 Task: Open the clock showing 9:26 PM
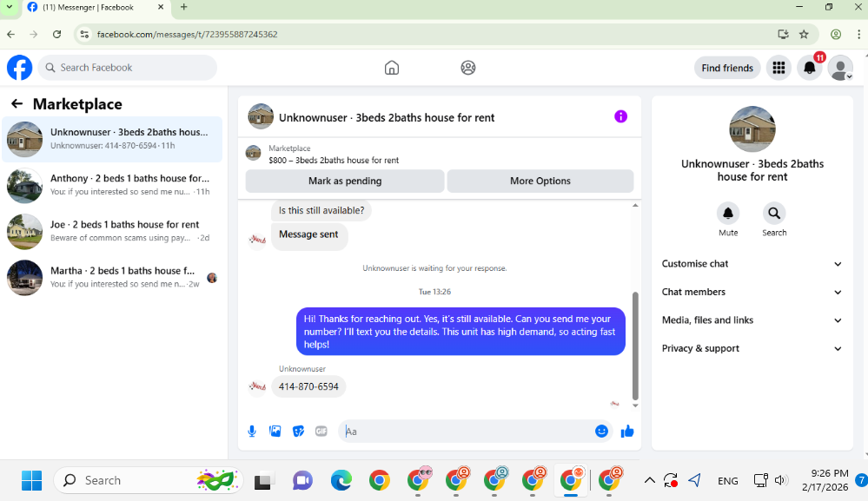point(825,480)
